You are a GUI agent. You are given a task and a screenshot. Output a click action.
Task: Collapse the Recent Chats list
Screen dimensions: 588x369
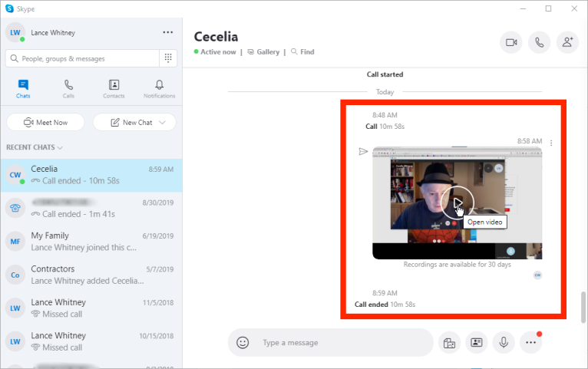click(34, 147)
